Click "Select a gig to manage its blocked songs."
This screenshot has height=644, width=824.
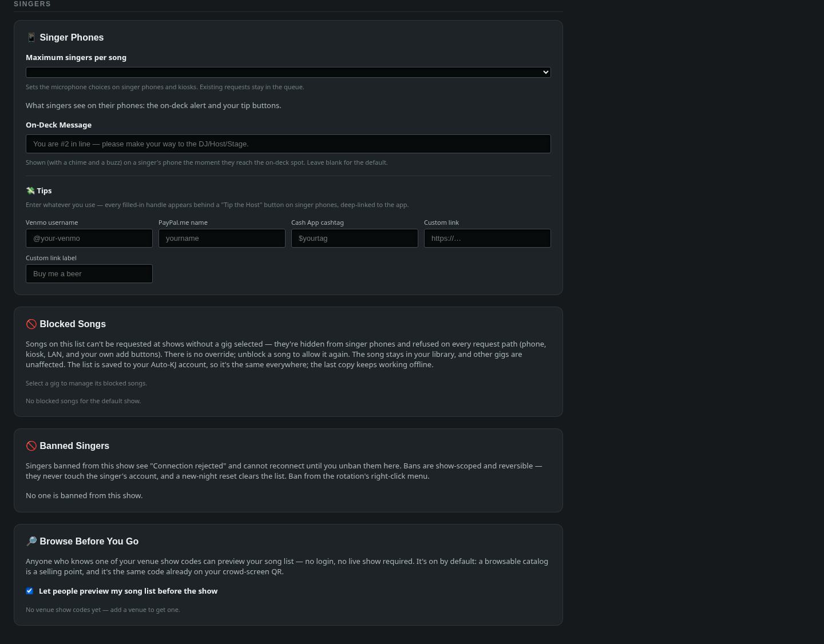coord(86,383)
